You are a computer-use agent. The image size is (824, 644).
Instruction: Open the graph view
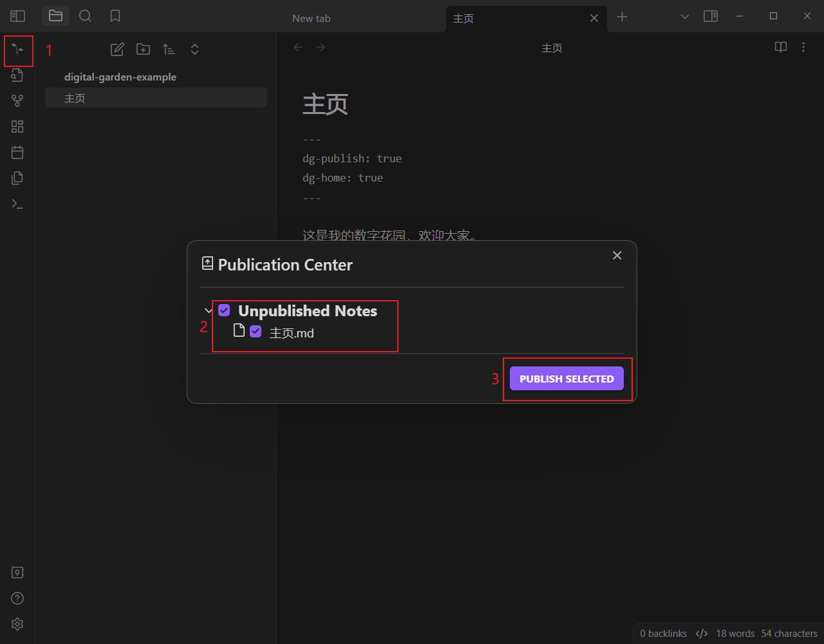[x=17, y=100]
